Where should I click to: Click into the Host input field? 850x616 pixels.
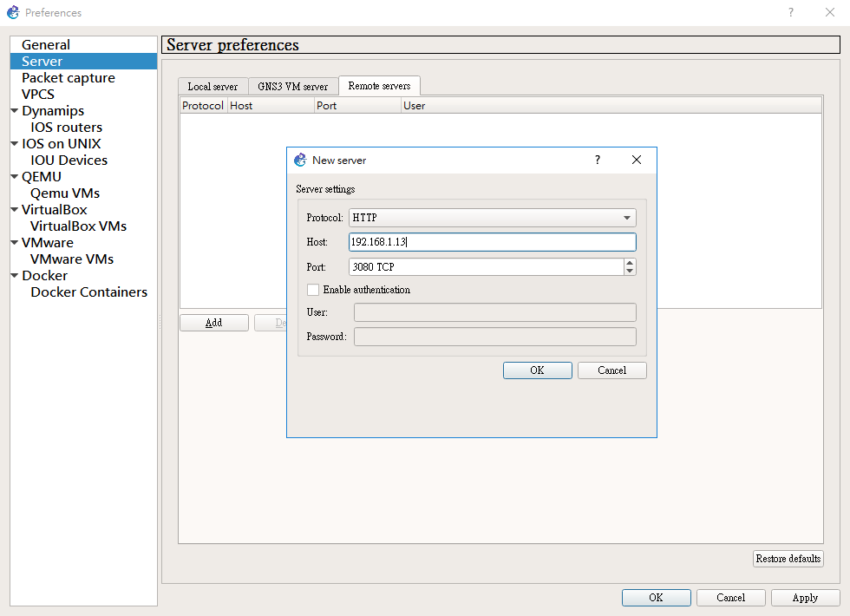pos(493,242)
